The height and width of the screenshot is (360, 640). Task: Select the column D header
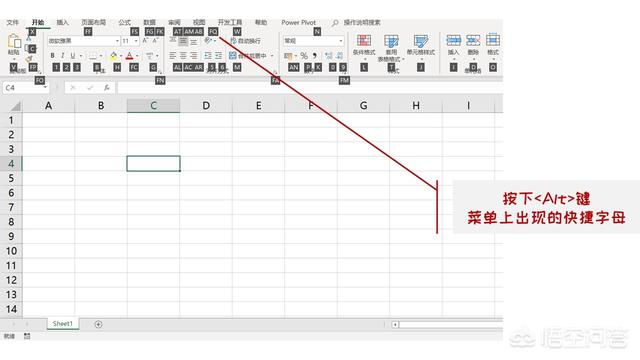tap(206, 106)
